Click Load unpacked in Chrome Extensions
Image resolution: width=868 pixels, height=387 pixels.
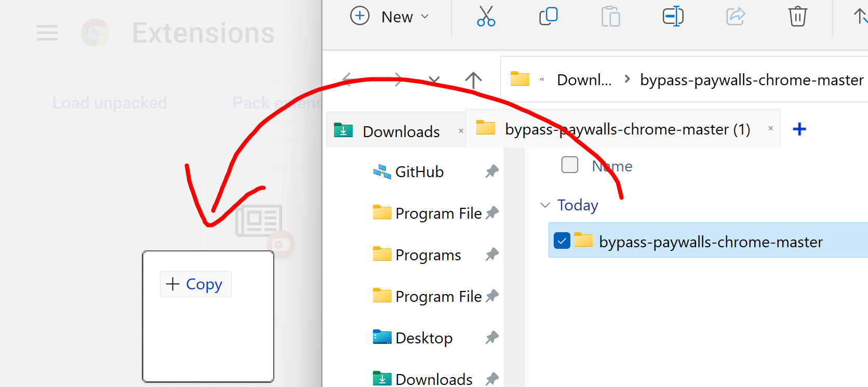[x=110, y=103]
